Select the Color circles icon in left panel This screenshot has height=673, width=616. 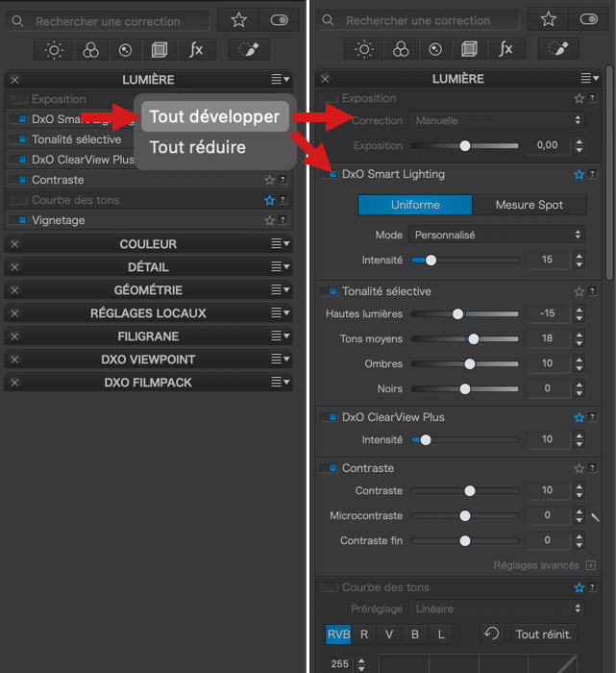(90, 50)
